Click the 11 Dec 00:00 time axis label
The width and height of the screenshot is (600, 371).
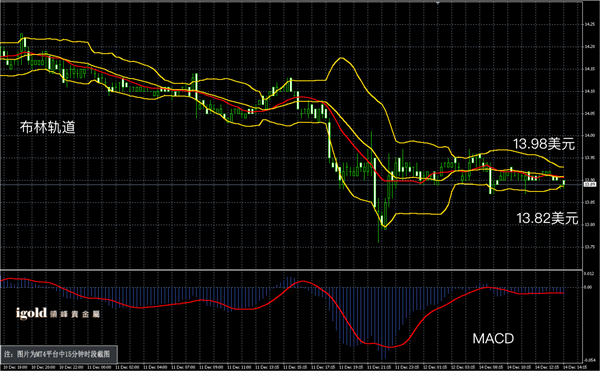click(x=99, y=368)
